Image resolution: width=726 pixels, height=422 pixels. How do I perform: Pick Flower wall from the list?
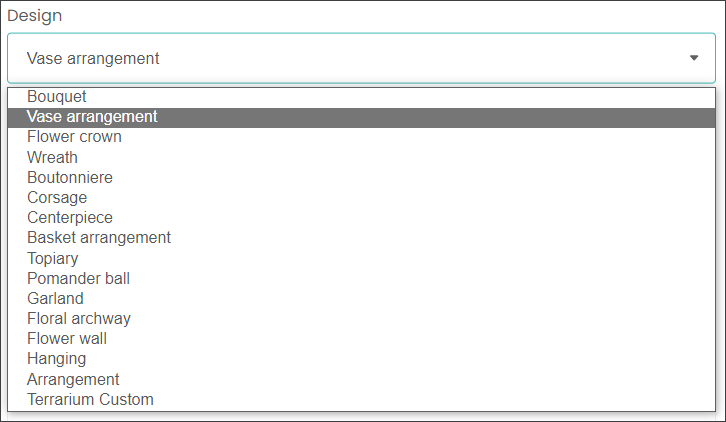click(362, 339)
